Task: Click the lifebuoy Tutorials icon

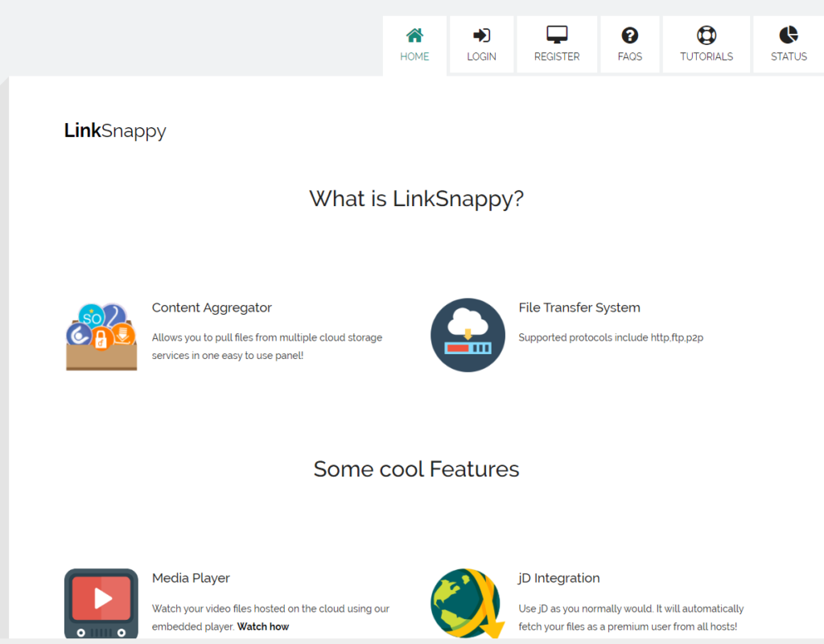Action: [x=707, y=35]
